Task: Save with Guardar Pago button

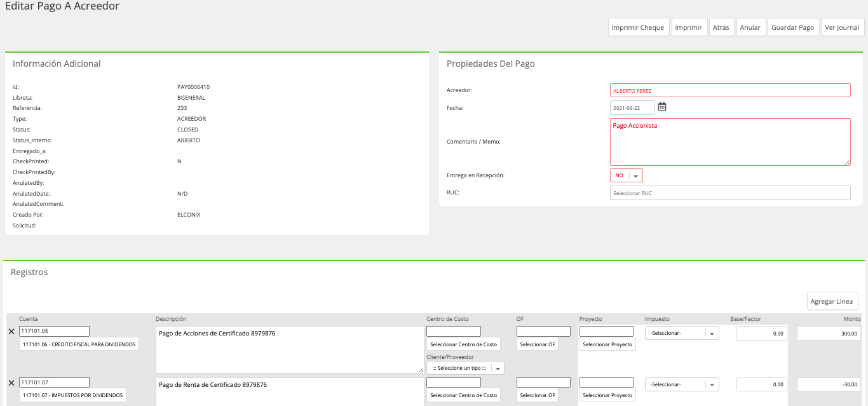Action: click(x=793, y=27)
